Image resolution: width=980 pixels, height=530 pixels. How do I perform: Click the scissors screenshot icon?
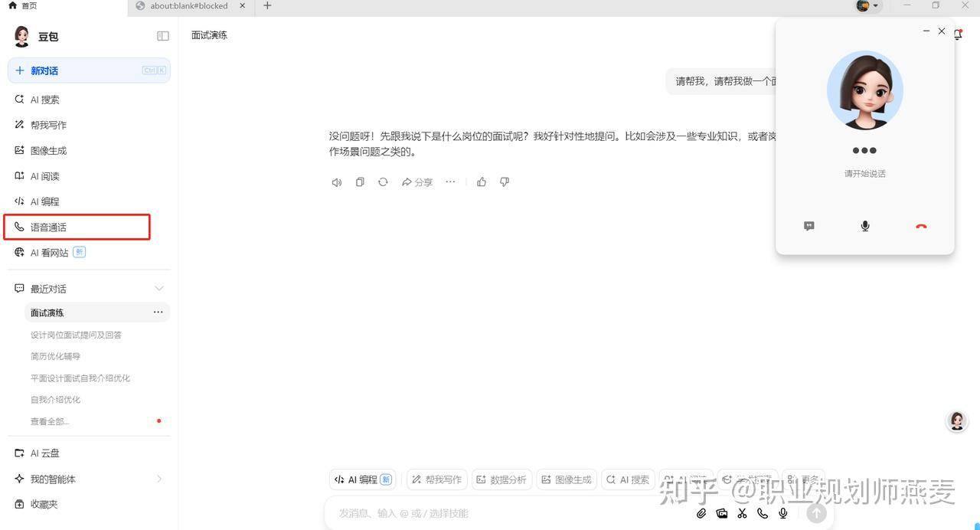(742, 514)
